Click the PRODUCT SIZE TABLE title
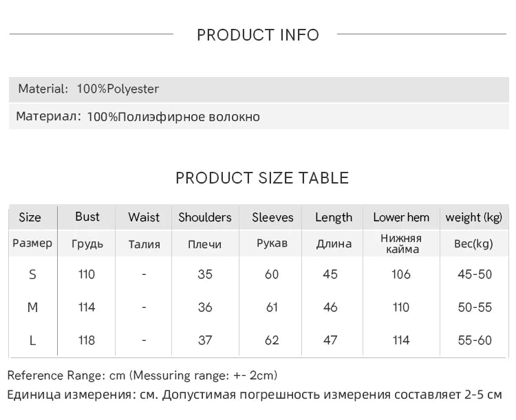This screenshot has height=420, width=516. (262, 178)
